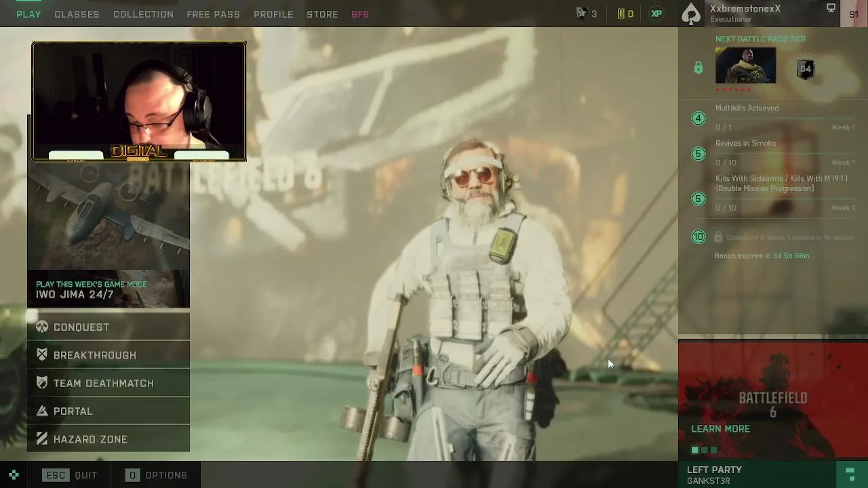Screen dimensions: 868x488
Task: Select the second banner page indicator
Action: [705, 450]
